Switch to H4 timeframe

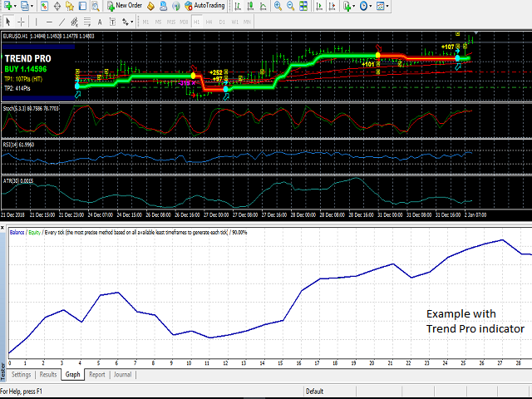pos(209,22)
